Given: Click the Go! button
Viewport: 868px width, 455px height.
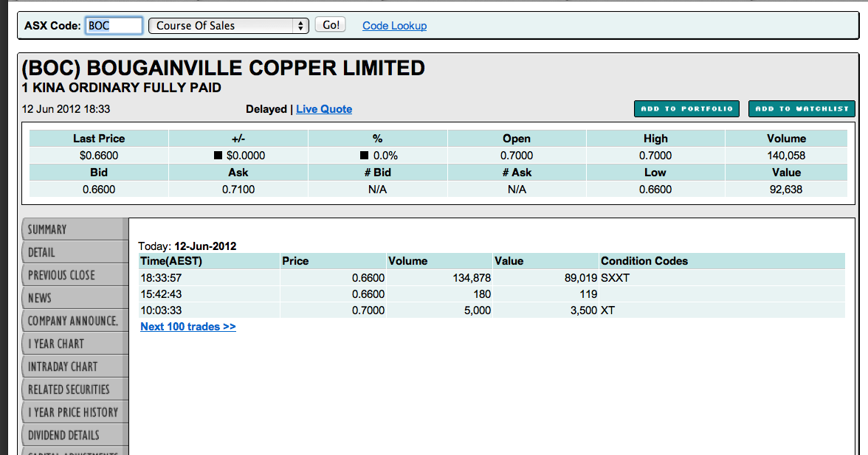Looking at the screenshot, I should 330,24.
